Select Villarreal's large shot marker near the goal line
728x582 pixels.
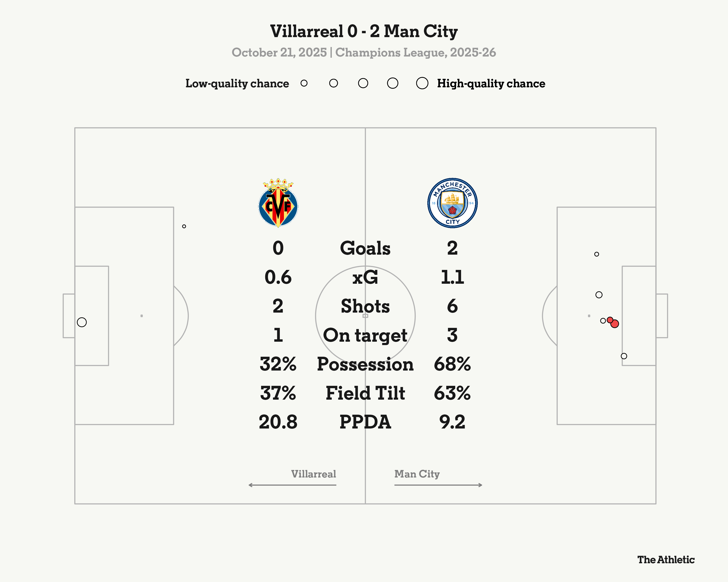point(82,322)
